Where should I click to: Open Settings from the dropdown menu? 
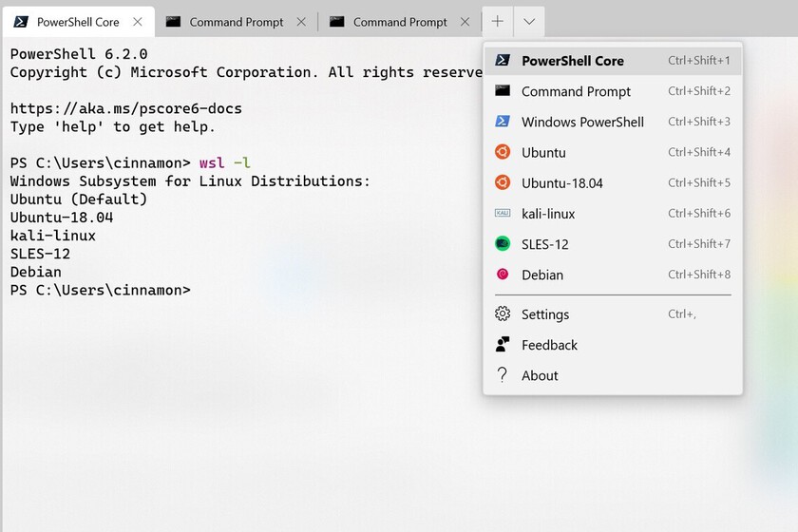613,314
